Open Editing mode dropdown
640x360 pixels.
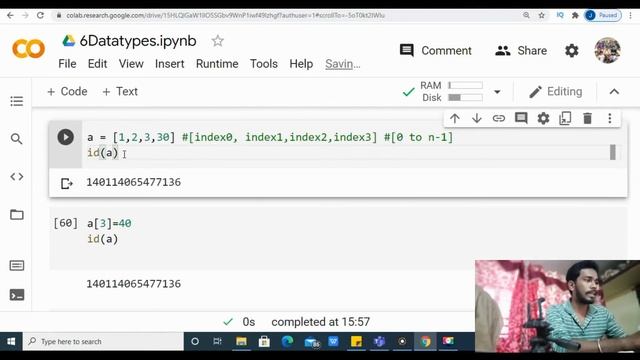pyautogui.click(x=556, y=92)
